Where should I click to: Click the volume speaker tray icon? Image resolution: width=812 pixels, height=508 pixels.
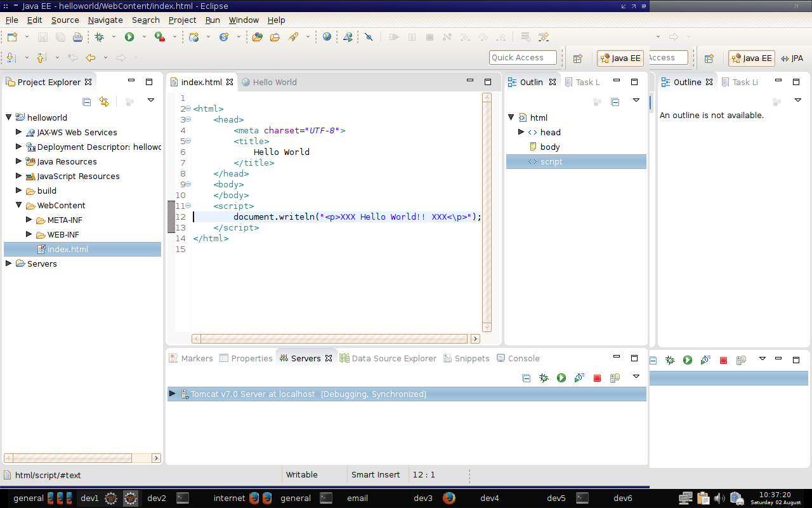pyautogui.click(x=719, y=498)
